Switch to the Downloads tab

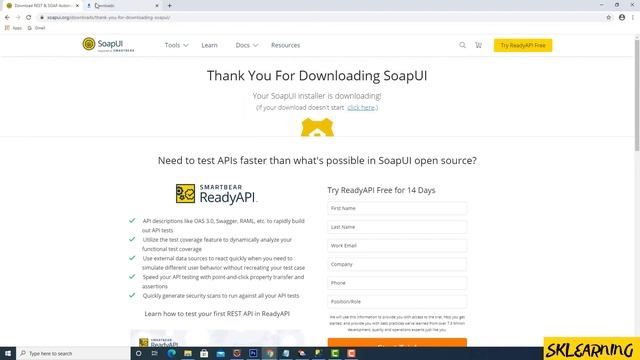point(122,6)
